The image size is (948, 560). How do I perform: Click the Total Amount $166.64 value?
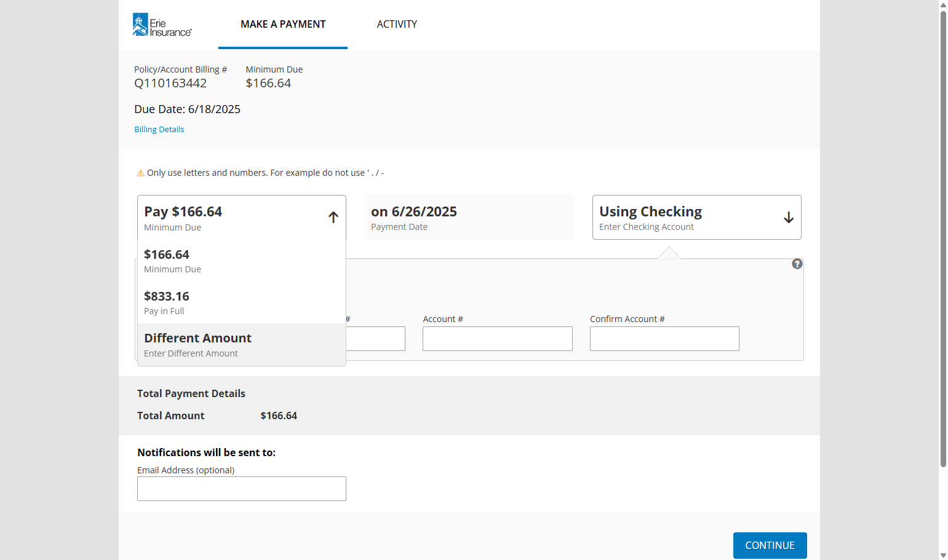[279, 416]
